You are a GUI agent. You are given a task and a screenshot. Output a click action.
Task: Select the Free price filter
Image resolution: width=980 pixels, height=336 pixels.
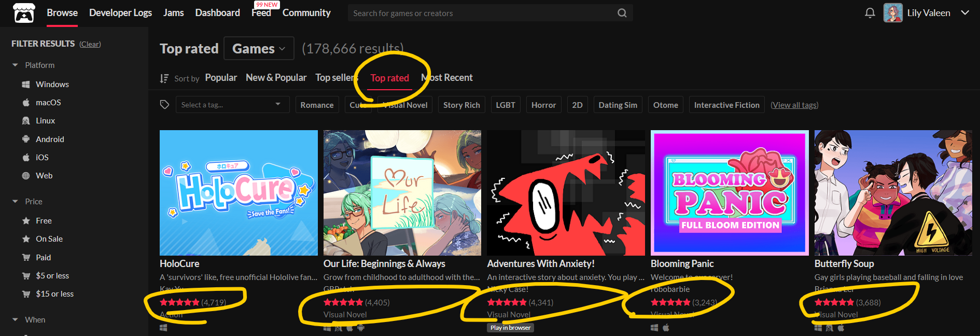point(44,220)
